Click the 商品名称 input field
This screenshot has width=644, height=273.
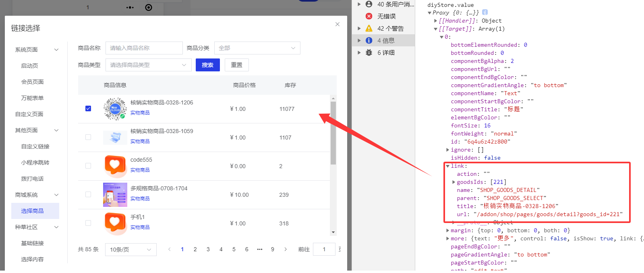[x=144, y=48]
